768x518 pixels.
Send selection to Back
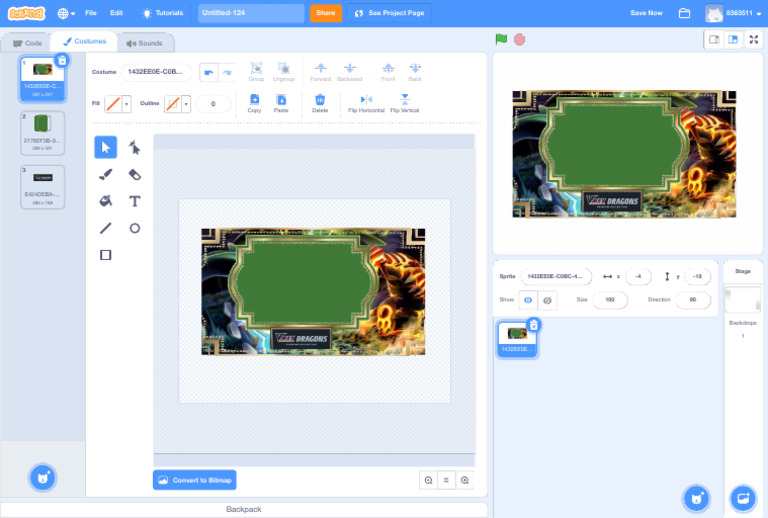(415, 71)
